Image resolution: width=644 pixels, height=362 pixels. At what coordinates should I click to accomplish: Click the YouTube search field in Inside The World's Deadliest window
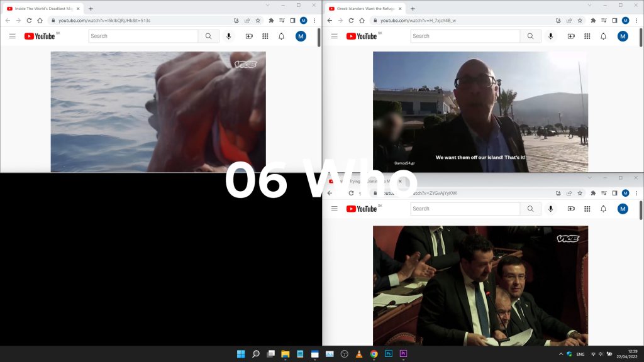click(x=143, y=36)
